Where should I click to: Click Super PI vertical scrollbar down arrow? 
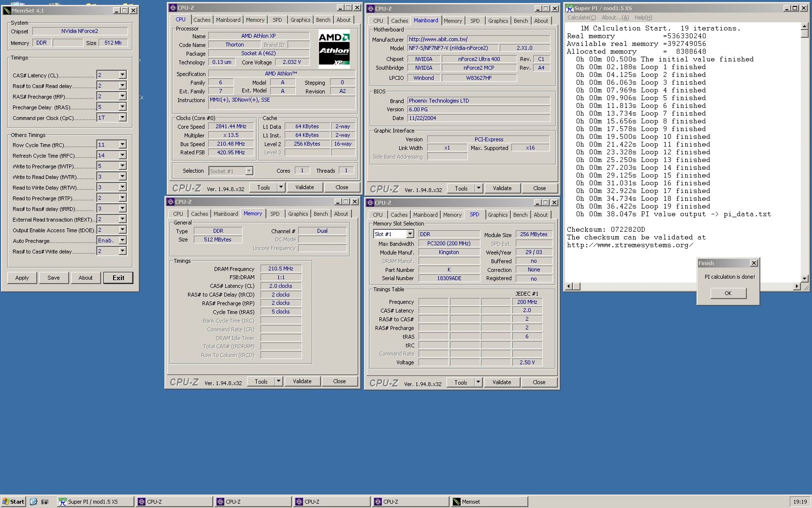click(x=805, y=279)
